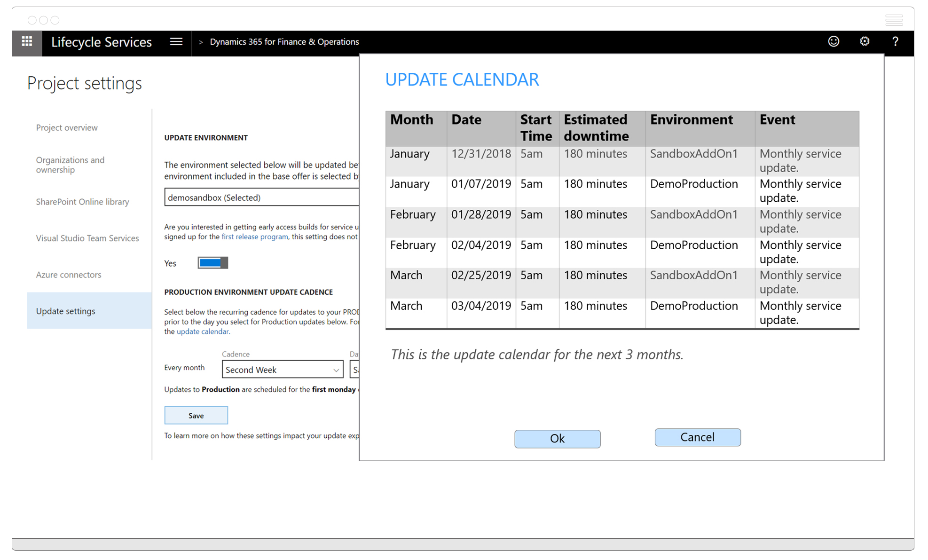Click the browser menu lines icon
The height and width of the screenshot is (560, 928).
click(x=894, y=20)
